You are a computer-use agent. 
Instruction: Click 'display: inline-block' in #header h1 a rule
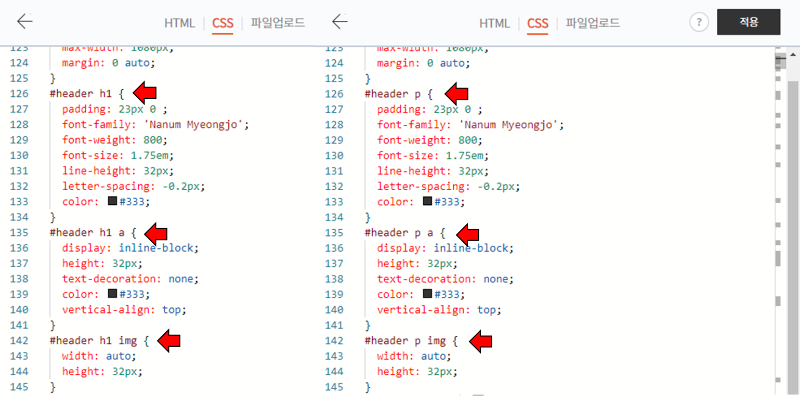coord(130,248)
